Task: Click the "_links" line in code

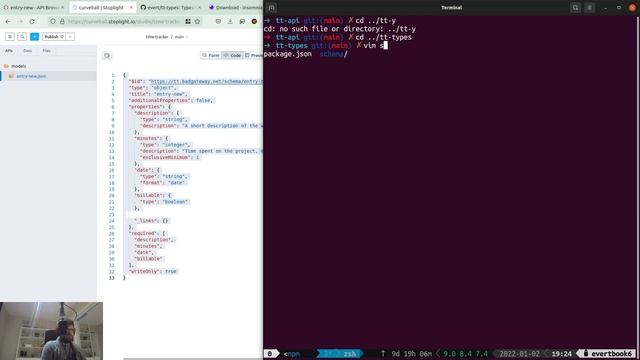Action: coord(151,221)
